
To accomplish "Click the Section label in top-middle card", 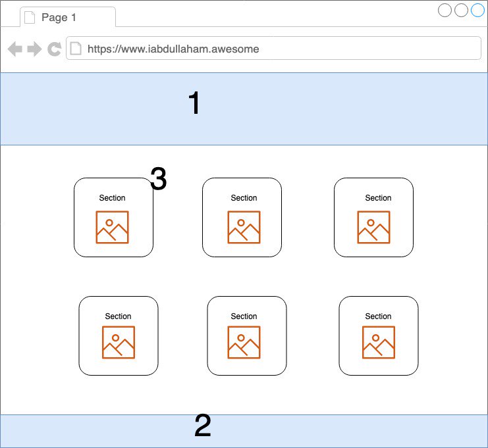I will pos(244,198).
